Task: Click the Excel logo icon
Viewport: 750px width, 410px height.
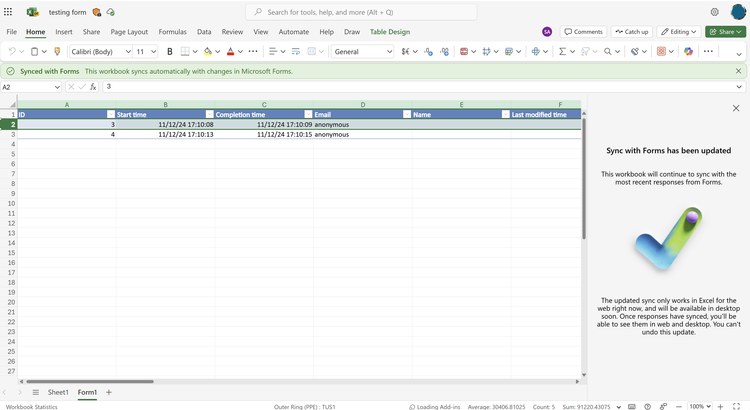Action: (x=33, y=12)
